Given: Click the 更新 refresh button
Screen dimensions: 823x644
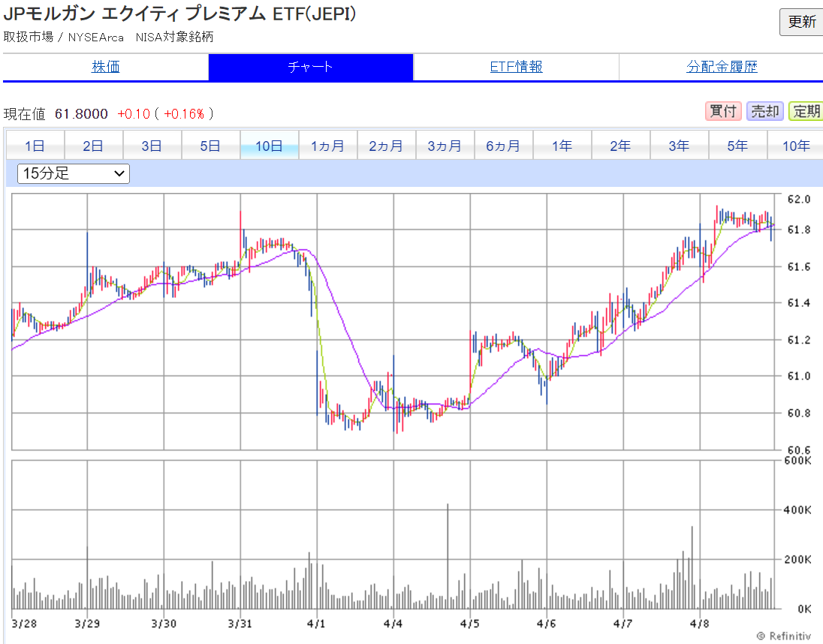Looking at the screenshot, I should coord(801,22).
